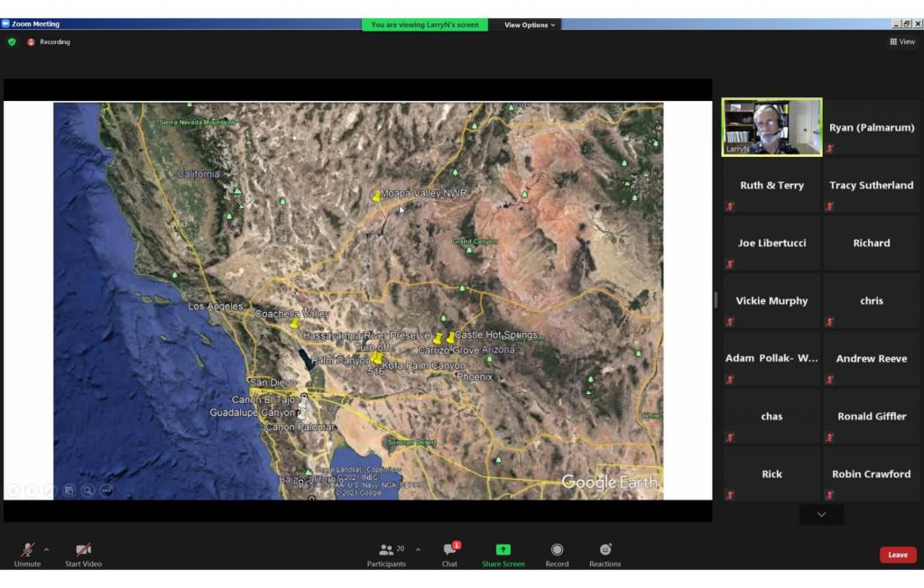Open the View Options dropdown
The height and width of the screenshot is (588, 924).
pos(530,24)
